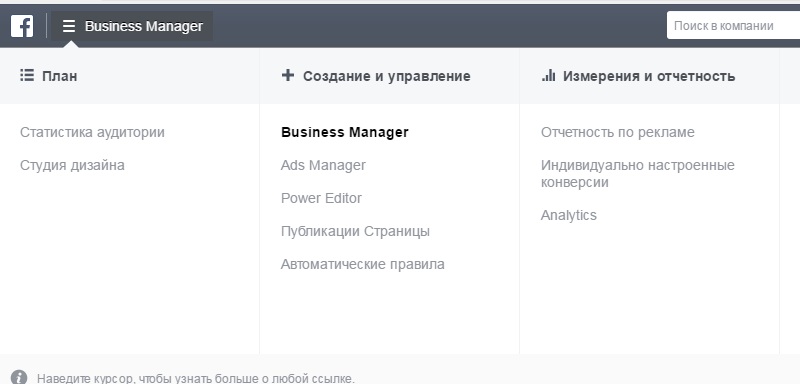Open Статистика аудитории link
This screenshot has height=384, width=800.
pyautogui.click(x=92, y=133)
